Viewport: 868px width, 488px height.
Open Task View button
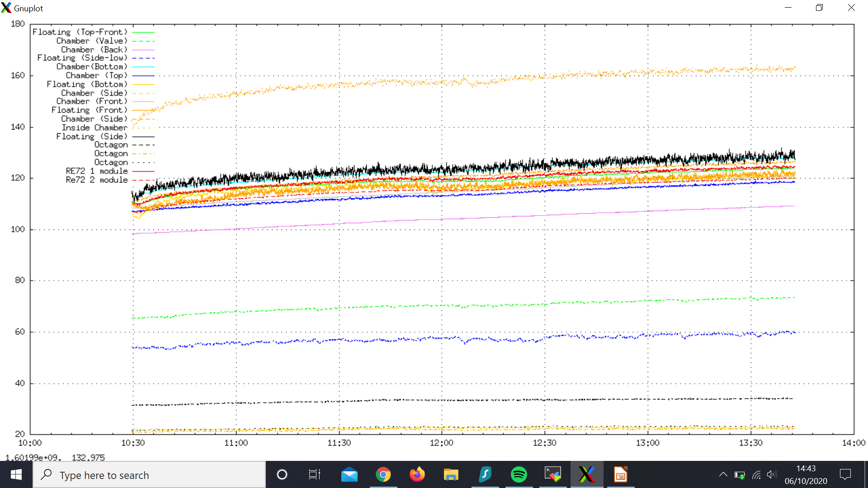(x=314, y=474)
